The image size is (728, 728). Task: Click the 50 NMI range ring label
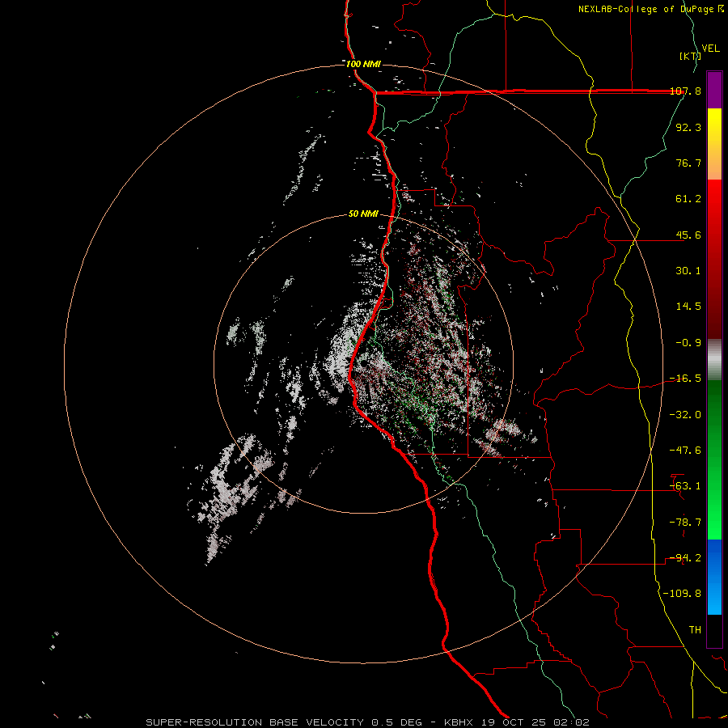tap(363, 214)
